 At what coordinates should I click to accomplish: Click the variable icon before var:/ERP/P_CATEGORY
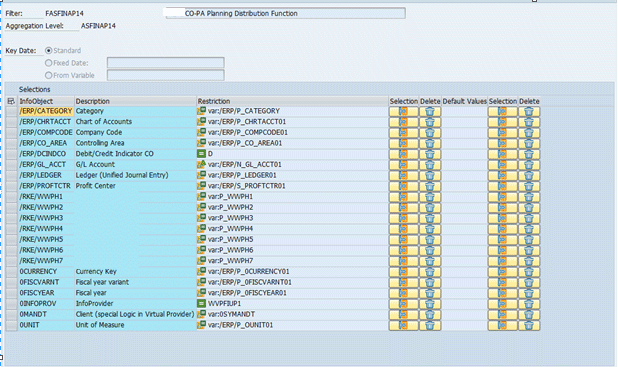(x=201, y=111)
